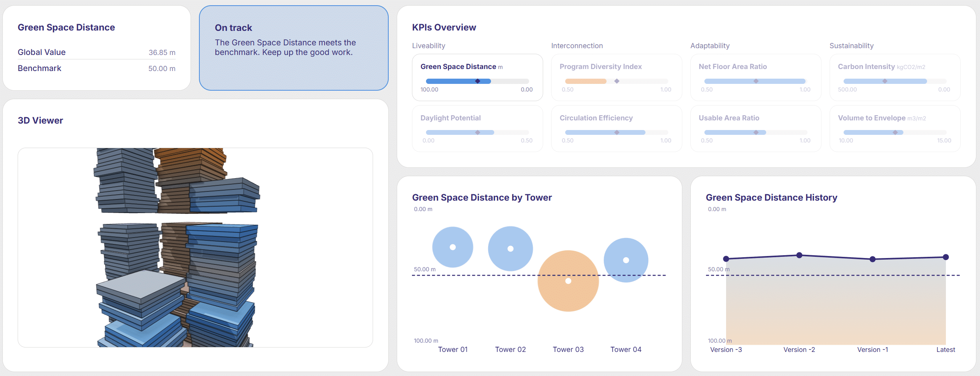The width and height of the screenshot is (980, 376).
Task: Click the Version -3 history data point
Action: tap(726, 259)
